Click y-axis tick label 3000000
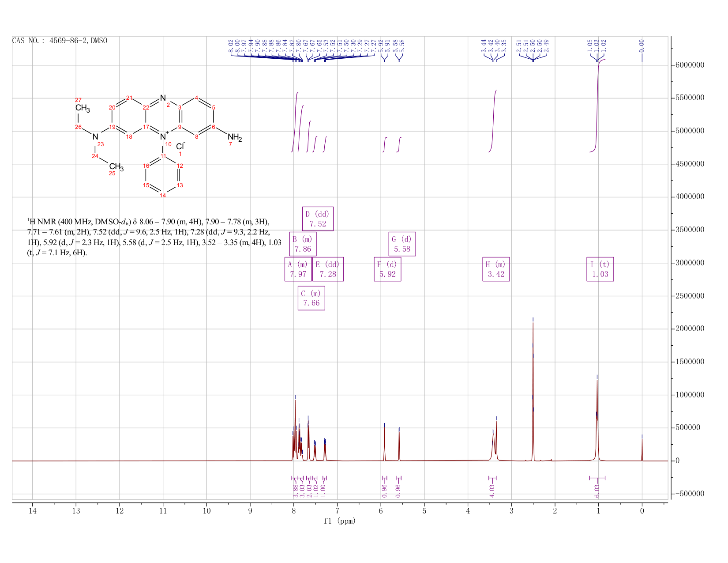The image size is (728, 563). (690, 263)
